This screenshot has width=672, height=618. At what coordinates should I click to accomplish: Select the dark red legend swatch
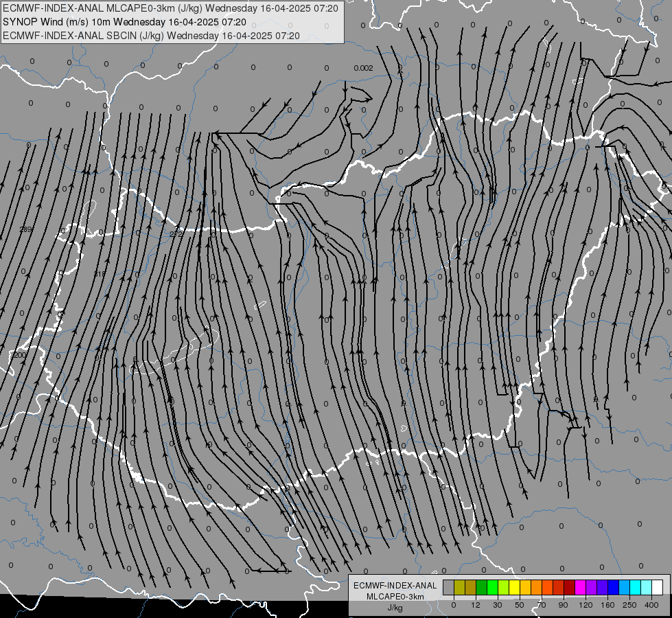(569, 587)
